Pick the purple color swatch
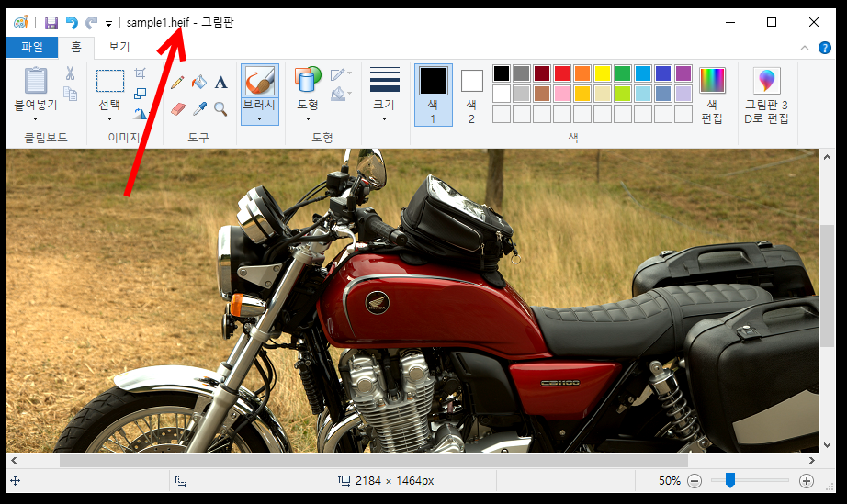Viewport: 847px width, 504px height. point(683,73)
